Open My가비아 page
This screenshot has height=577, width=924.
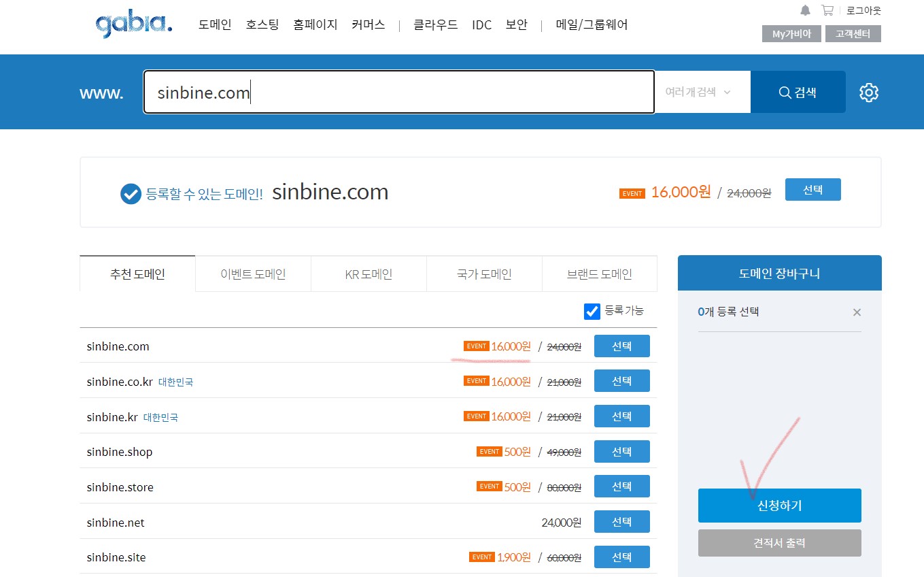(x=791, y=33)
